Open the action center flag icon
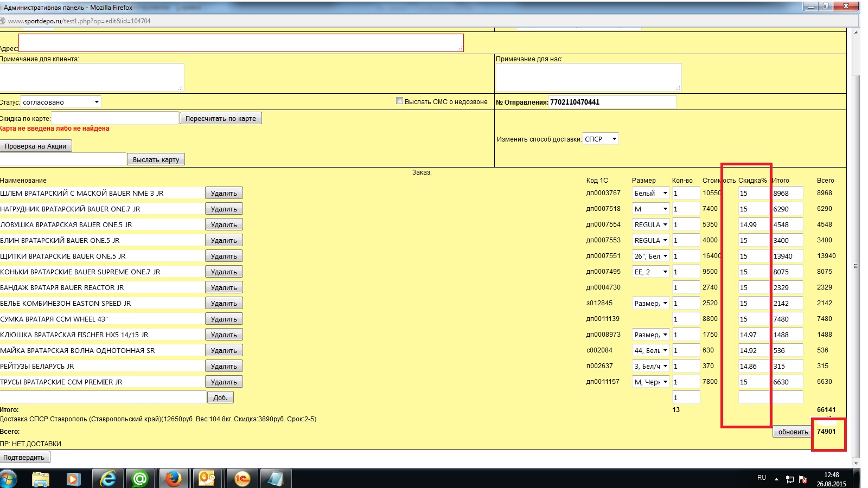The width and height of the screenshot is (868, 488). tap(803, 479)
